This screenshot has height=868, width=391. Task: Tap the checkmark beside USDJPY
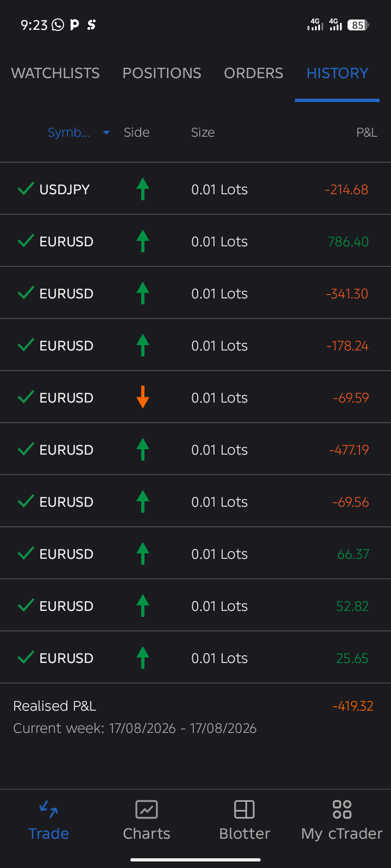[26, 189]
